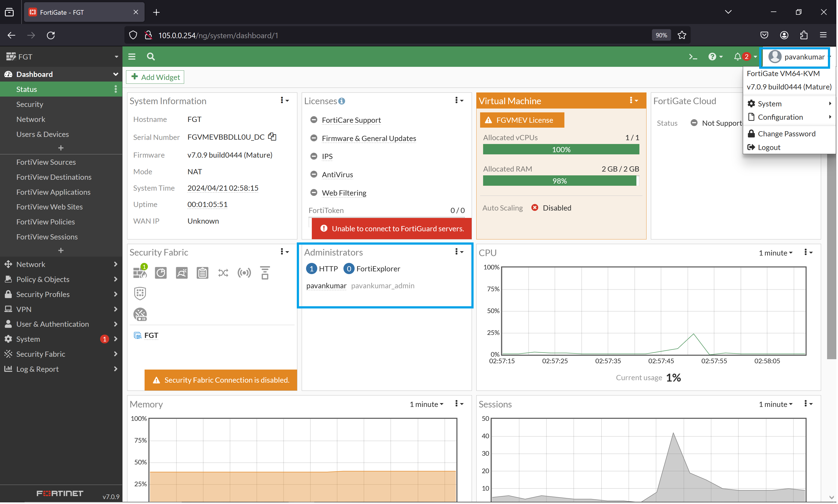Open the notifications bell icon
838x504 pixels.
(738, 56)
